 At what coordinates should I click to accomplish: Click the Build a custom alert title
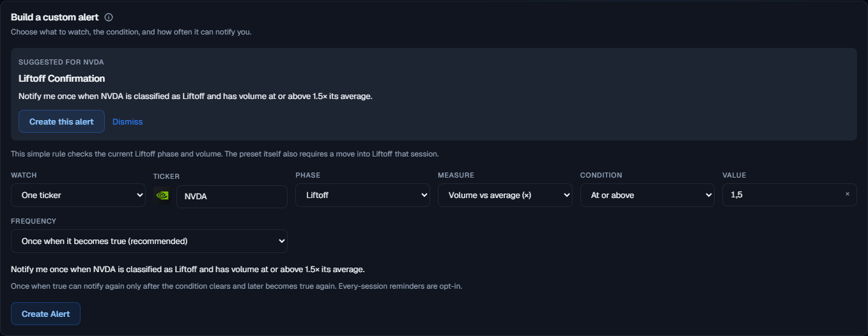pyautogui.click(x=55, y=17)
